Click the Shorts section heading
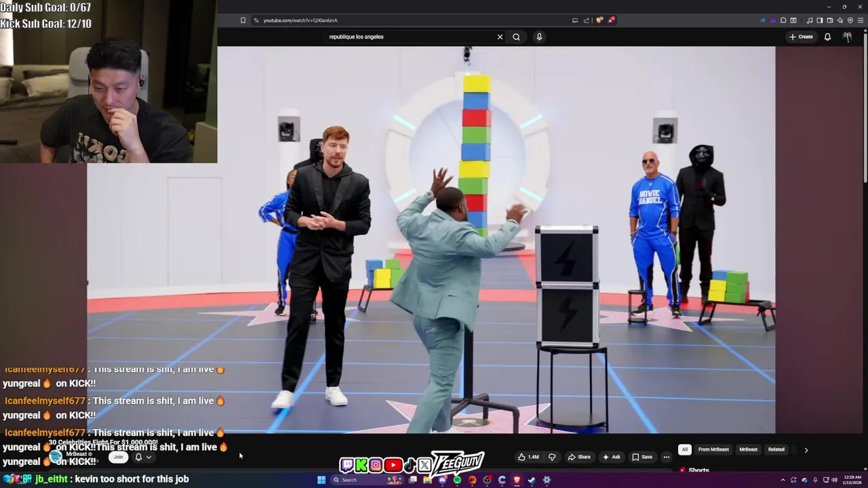This screenshot has height=488, width=868. [698, 470]
